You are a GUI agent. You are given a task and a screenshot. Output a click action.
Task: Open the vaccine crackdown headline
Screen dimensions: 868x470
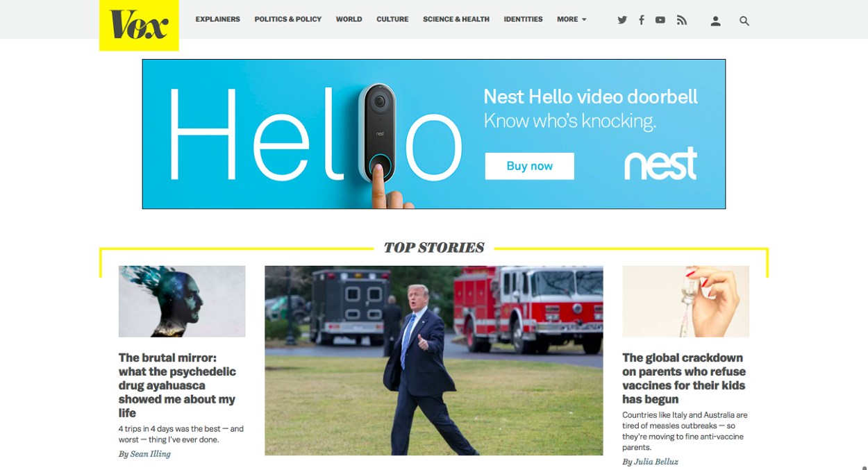[684, 378]
